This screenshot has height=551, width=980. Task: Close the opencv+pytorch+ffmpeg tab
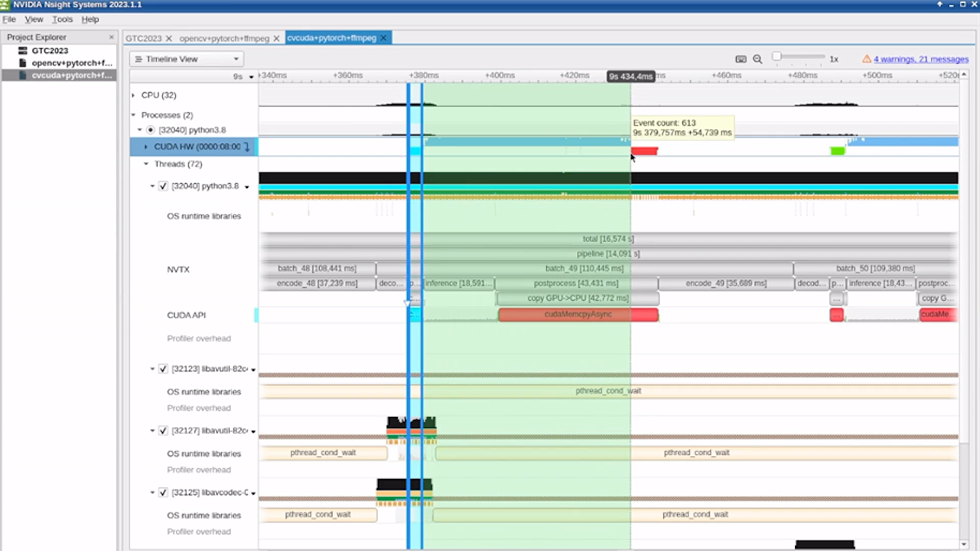(277, 38)
